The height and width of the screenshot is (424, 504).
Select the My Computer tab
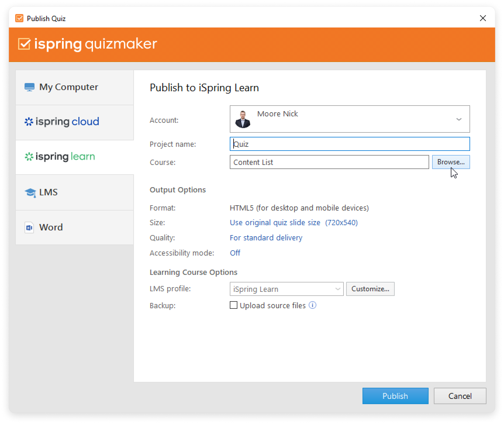[x=75, y=87]
